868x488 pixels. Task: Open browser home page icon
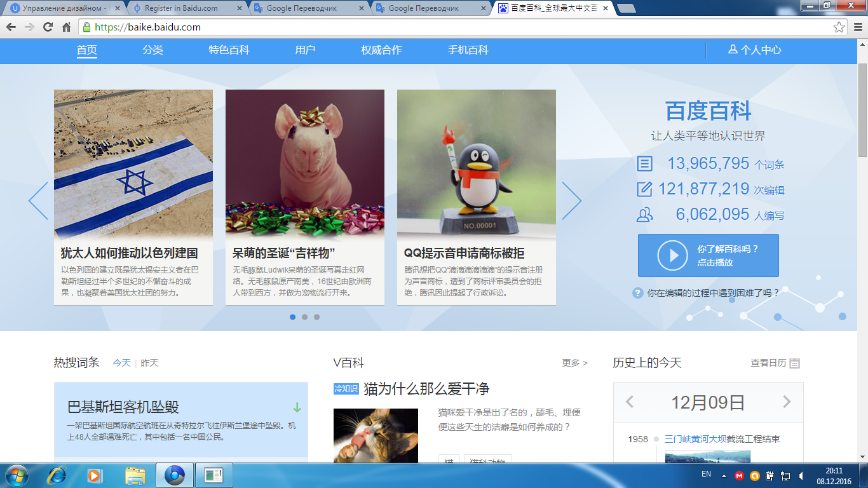click(x=66, y=27)
